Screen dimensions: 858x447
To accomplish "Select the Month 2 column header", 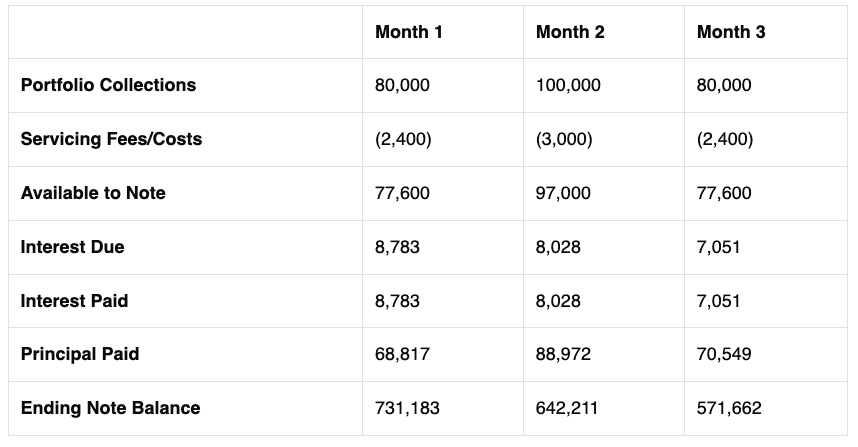I will click(x=570, y=32).
